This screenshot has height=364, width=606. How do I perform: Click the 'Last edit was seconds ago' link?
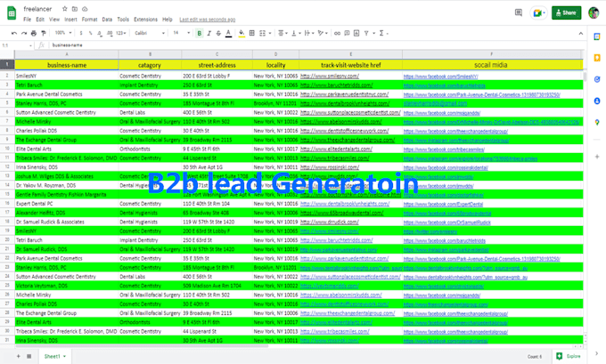pyautogui.click(x=207, y=20)
